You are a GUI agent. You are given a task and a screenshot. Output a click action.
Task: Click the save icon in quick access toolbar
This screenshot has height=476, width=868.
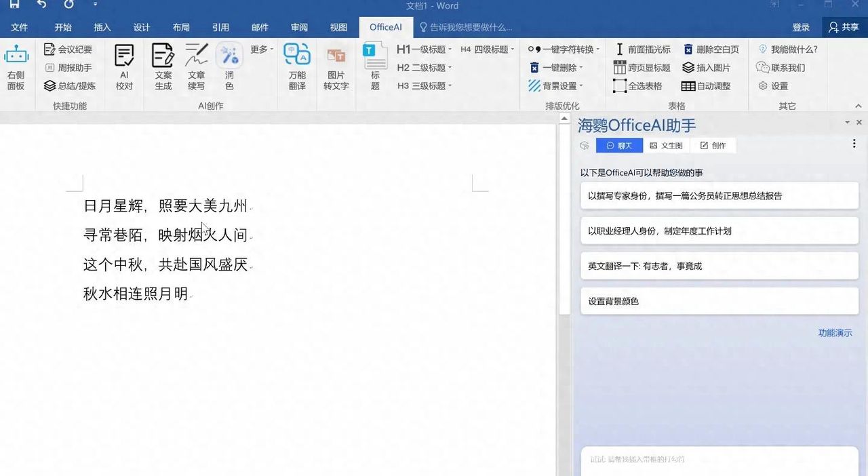(x=14, y=5)
